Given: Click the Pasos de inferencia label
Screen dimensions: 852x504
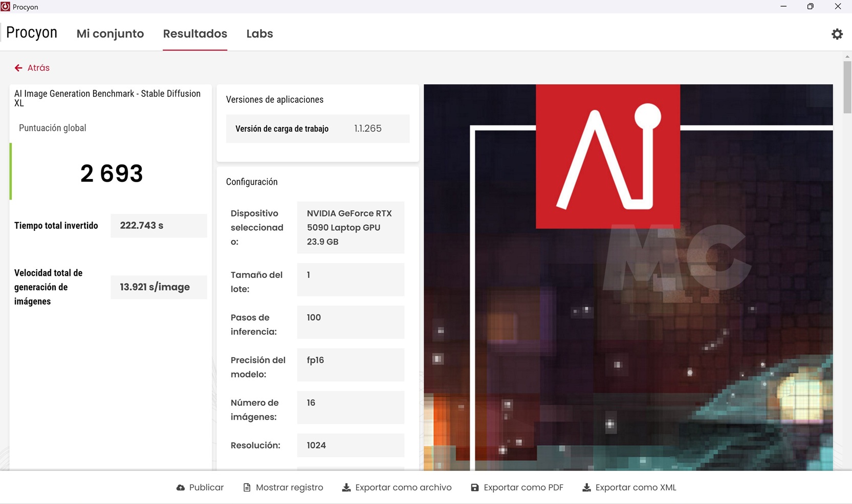Looking at the screenshot, I should click(x=254, y=325).
